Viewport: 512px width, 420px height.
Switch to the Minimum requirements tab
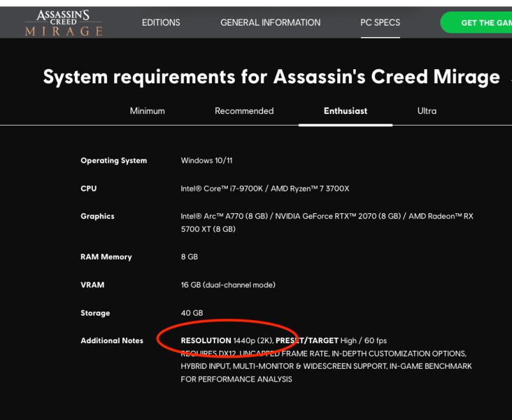pos(147,111)
